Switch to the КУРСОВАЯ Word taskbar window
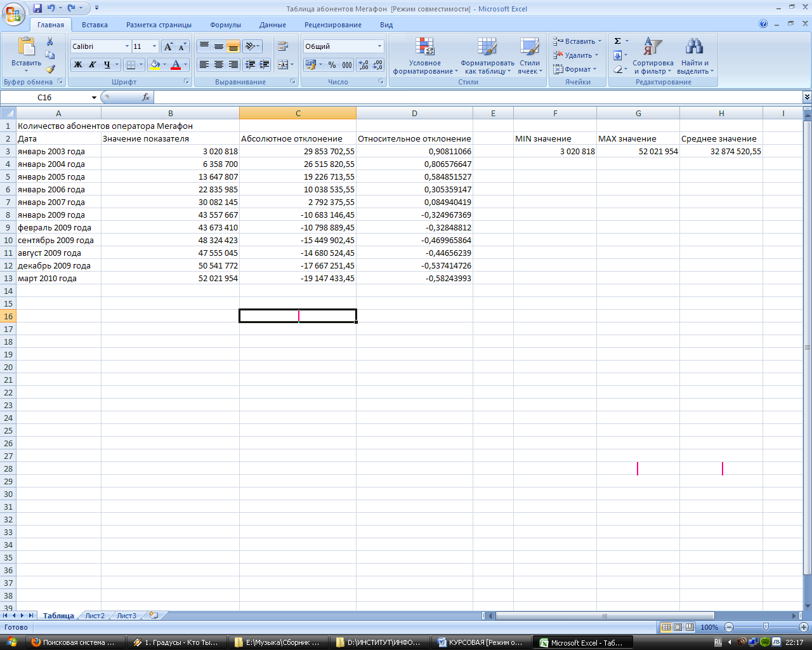The image size is (812, 650). point(480,642)
